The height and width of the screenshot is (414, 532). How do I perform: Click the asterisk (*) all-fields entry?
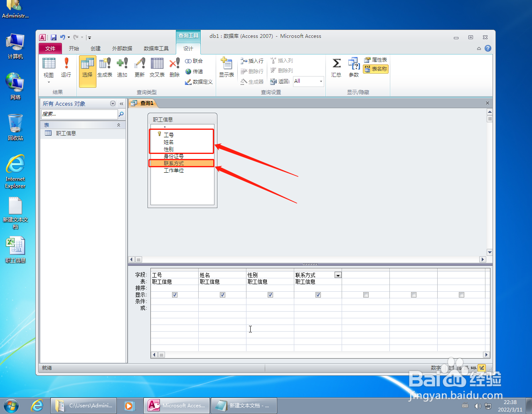[x=165, y=127]
